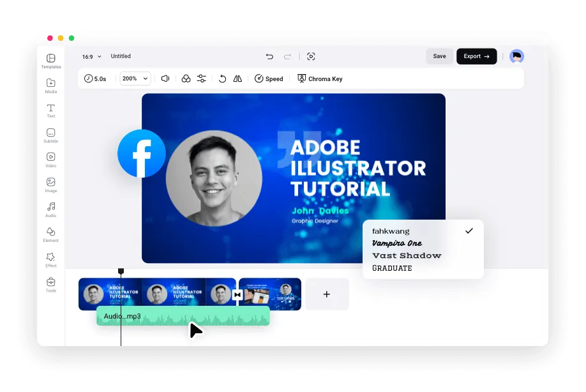Viewport: 586px width, 392px height.
Task: Open the Audio panel in sidebar
Action: (51, 209)
